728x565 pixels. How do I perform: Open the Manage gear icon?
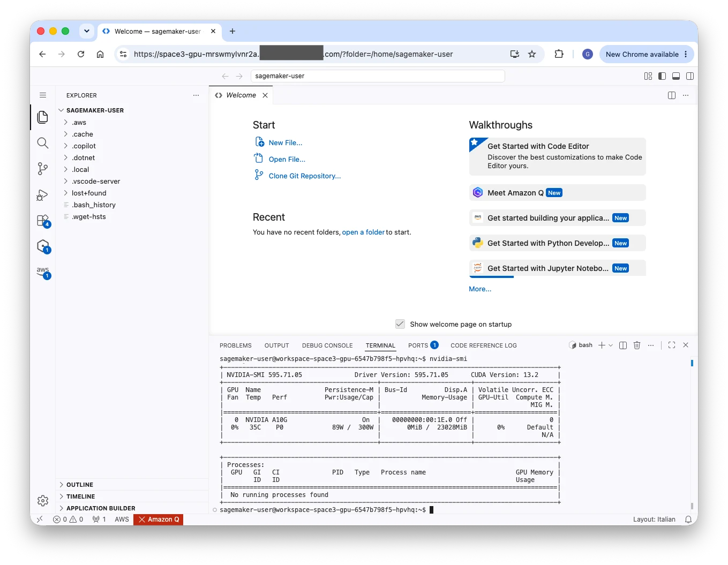[x=43, y=501]
